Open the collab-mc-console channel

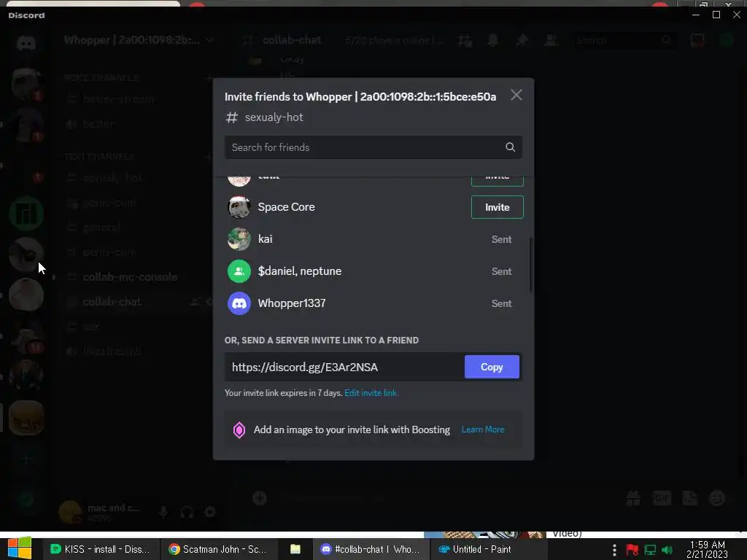[130, 277]
